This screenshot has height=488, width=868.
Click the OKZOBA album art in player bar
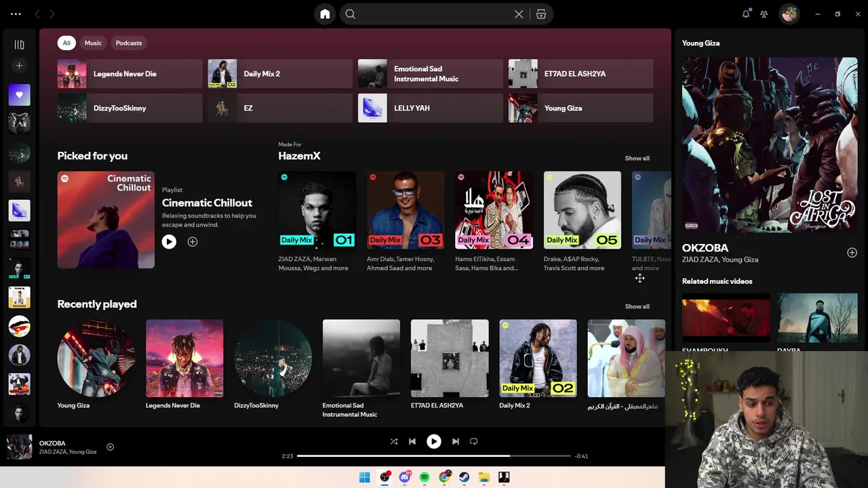click(19, 447)
